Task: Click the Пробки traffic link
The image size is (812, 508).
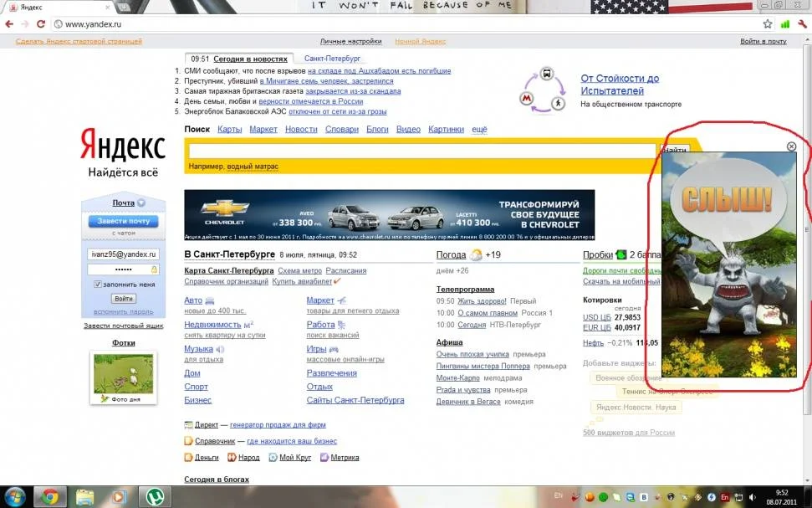Action: (x=598, y=255)
